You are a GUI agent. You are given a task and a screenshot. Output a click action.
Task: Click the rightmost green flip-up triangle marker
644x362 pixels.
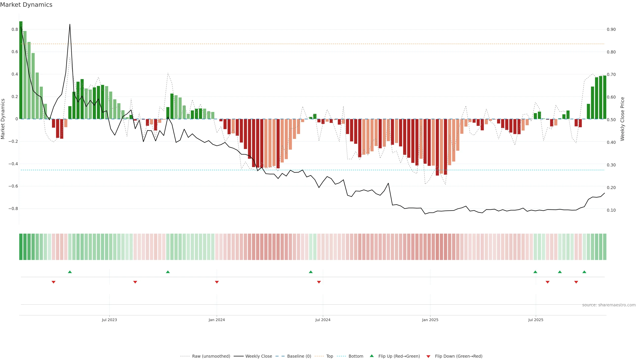pyautogui.click(x=584, y=272)
